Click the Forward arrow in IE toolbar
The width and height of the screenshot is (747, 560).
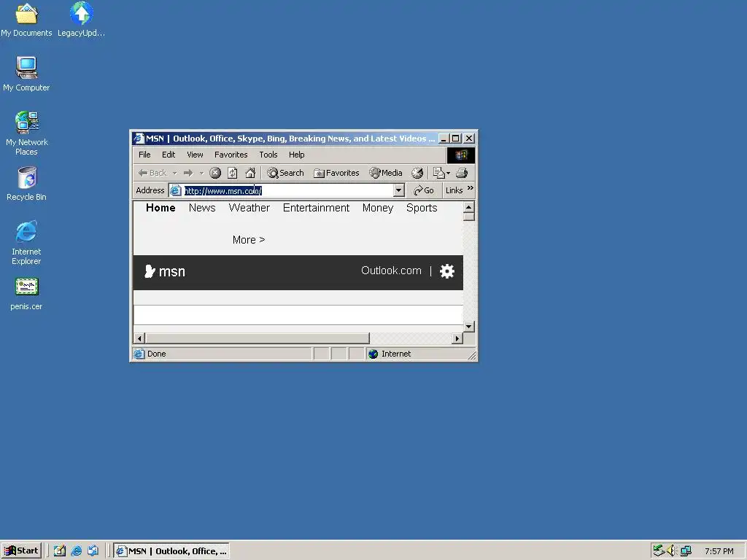click(x=188, y=173)
